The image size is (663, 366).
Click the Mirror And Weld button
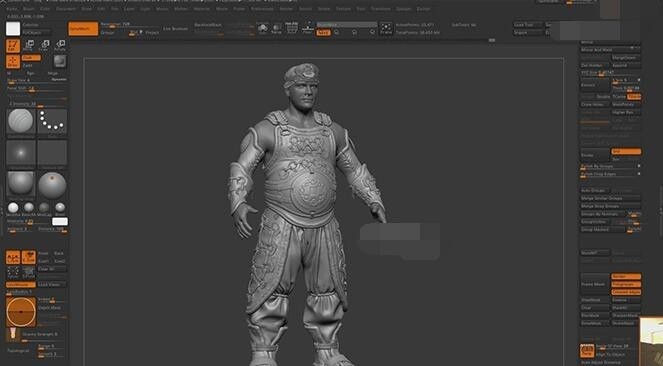click(x=611, y=50)
